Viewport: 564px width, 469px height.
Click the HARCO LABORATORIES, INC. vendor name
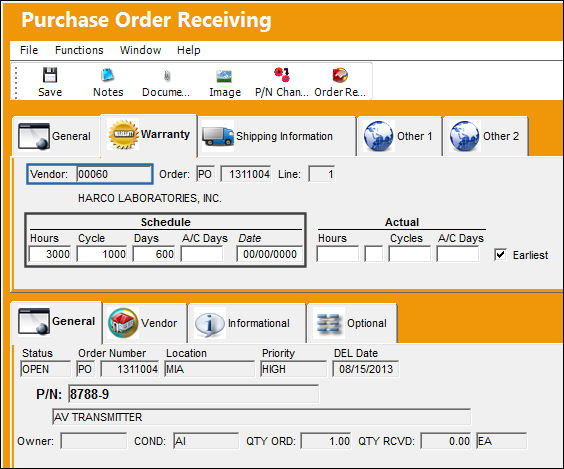150,198
